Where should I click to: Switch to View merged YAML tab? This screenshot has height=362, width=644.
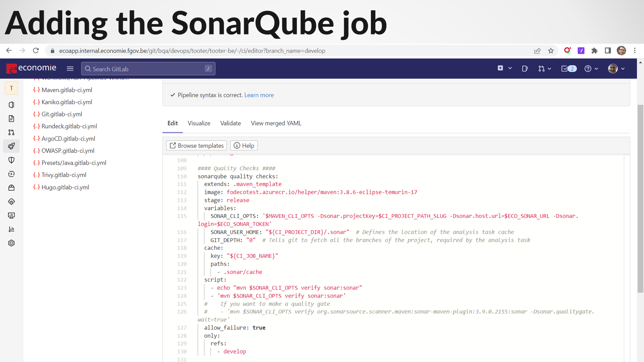point(276,123)
